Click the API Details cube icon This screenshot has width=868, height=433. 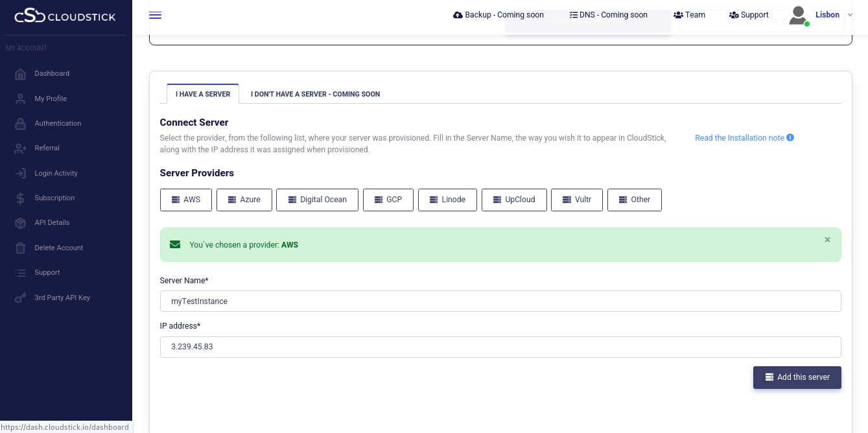click(x=21, y=223)
